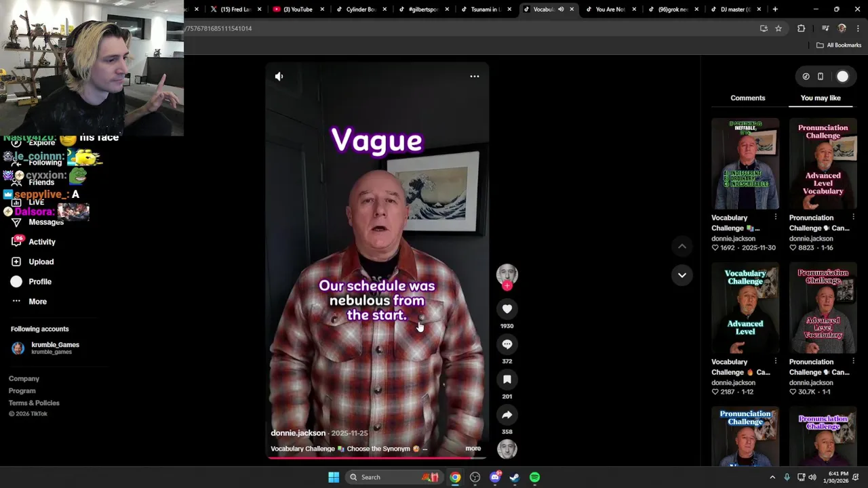Image resolution: width=868 pixels, height=488 pixels.
Task: Open the Company footer link
Action: click(x=24, y=379)
